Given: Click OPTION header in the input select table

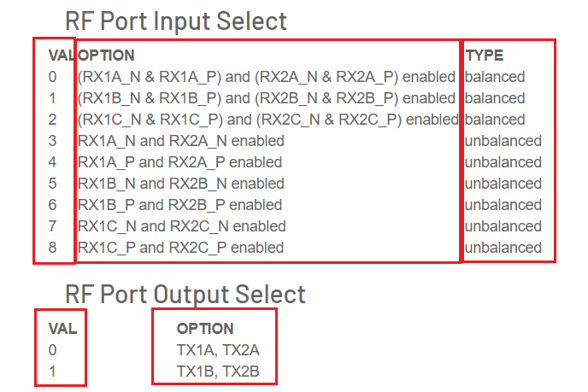Looking at the screenshot, I should tap(106, 56).
